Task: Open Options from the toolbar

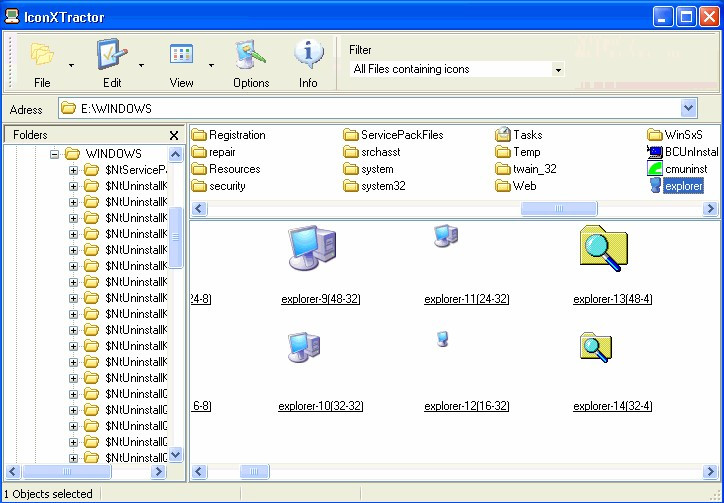Action: click(251, 63)
